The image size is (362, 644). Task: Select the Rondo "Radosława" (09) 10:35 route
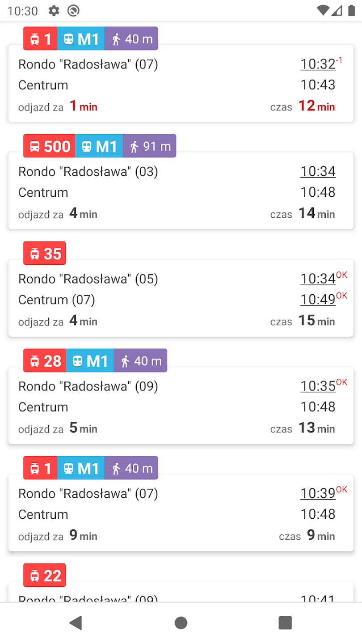(x=181, y=407)
